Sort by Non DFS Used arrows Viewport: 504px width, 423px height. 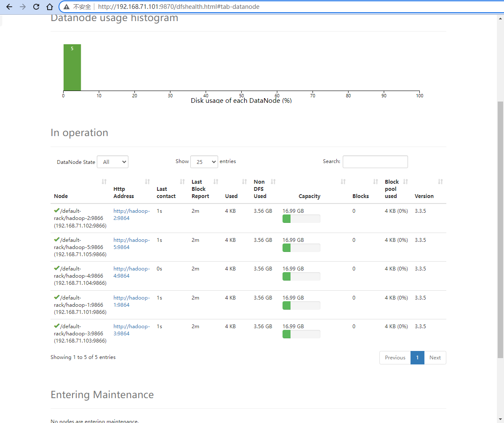pos(273,182)
